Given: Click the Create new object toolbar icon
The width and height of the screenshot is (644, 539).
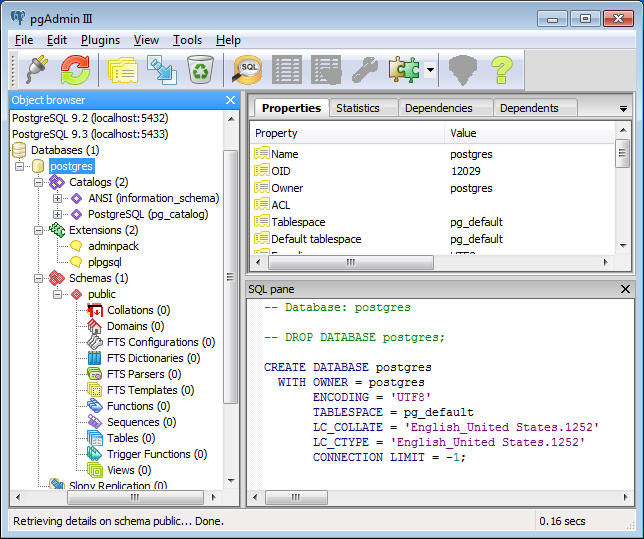Looking at the screenshot, I should [x=162, y=70].
